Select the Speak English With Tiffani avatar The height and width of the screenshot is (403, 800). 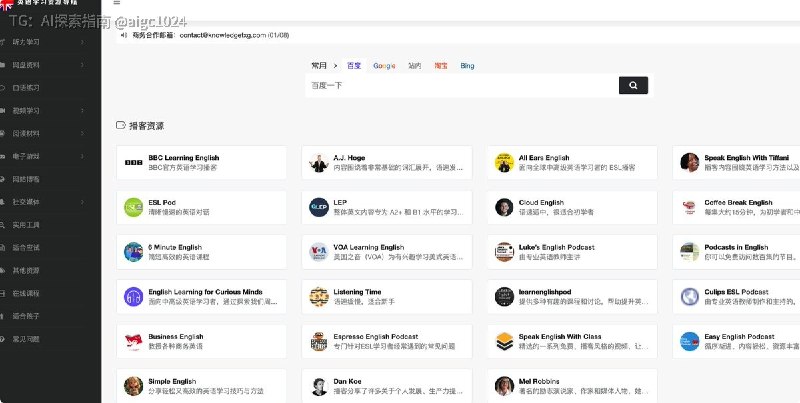coord(689,163)
